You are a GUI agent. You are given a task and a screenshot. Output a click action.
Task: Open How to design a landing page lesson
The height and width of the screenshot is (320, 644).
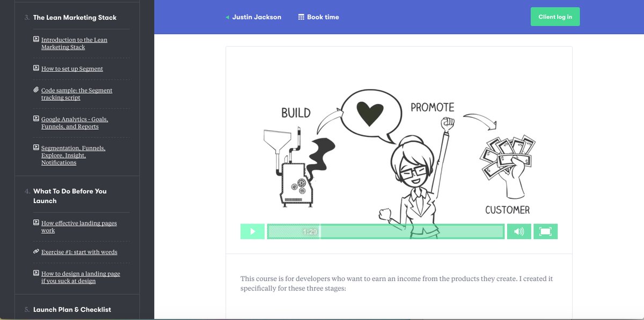coord(80,277)
